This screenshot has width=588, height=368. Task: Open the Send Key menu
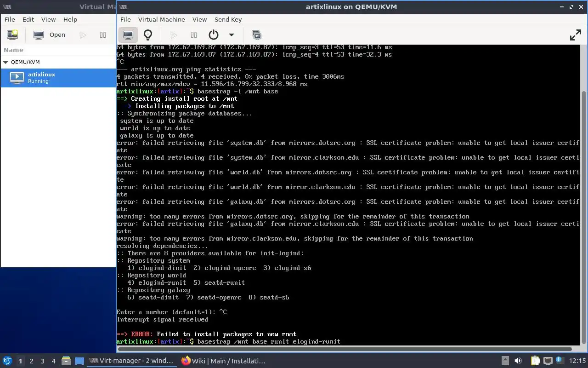point(228,19)
